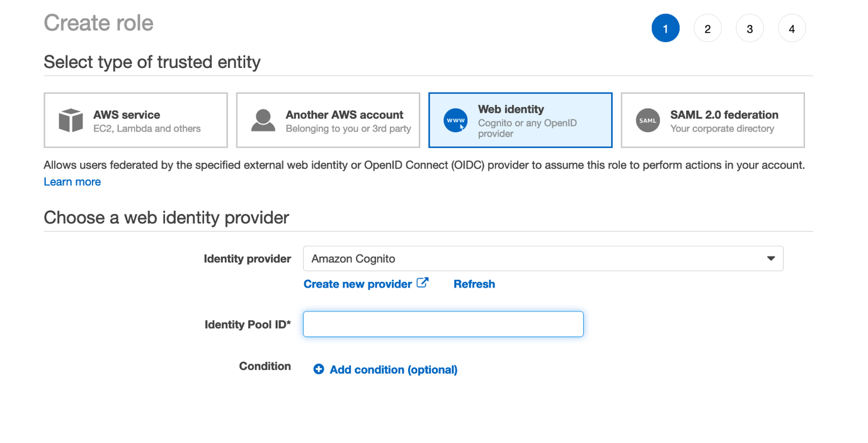Go to step 3 indicator

(750, 28)
